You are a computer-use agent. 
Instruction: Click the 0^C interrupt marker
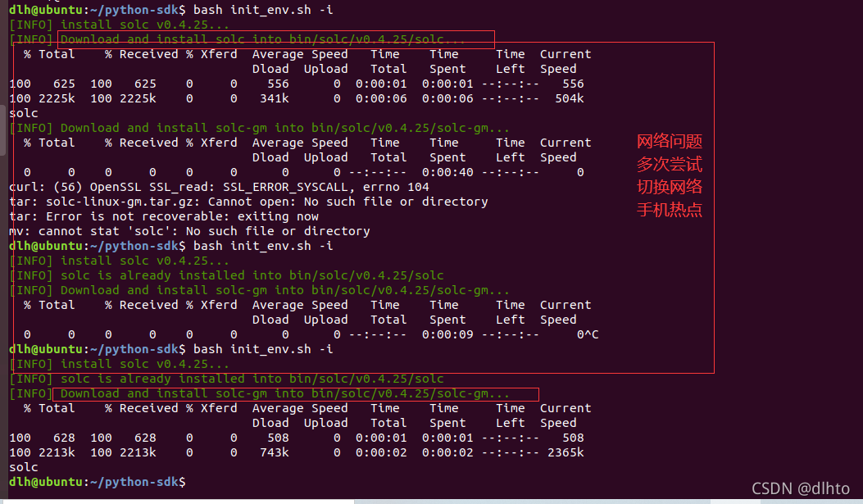(x=588, y=334)
